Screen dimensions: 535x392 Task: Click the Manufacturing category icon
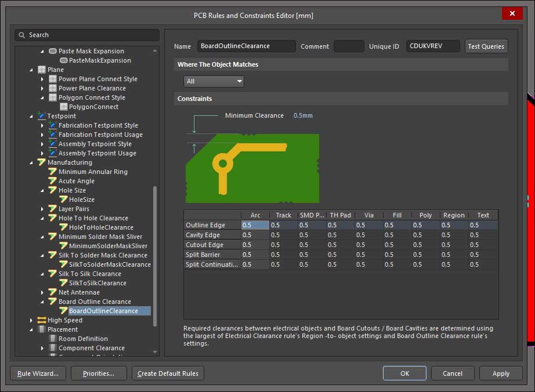[x=42, y=162]
